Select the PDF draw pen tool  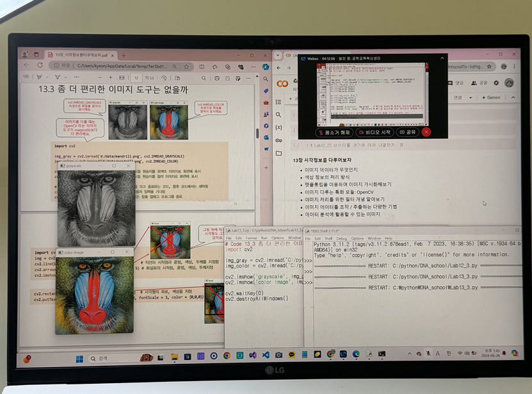(58, 77)
